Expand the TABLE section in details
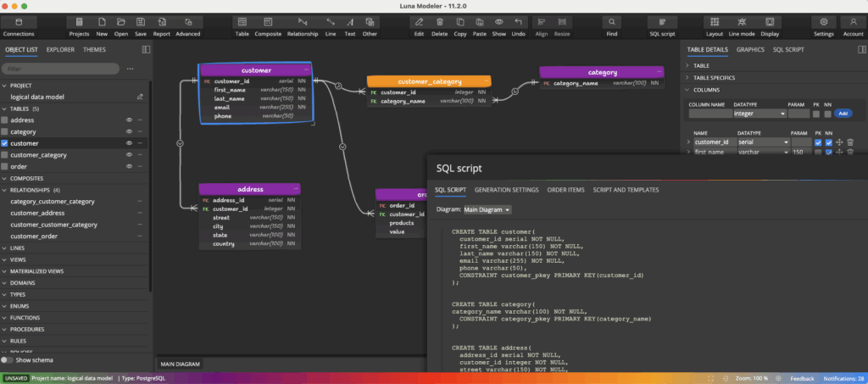Screen dimensions: 868x384 pos(687,66)
